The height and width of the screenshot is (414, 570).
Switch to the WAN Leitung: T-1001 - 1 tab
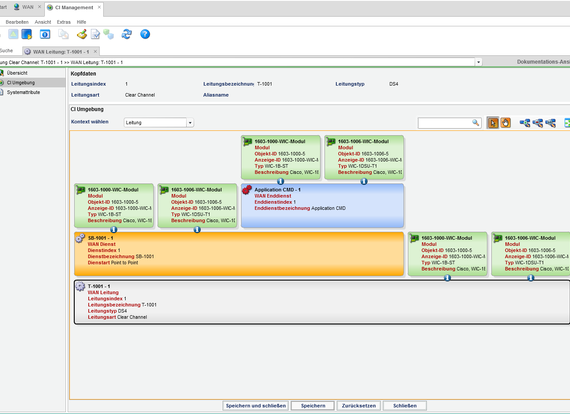pos(61,52)
